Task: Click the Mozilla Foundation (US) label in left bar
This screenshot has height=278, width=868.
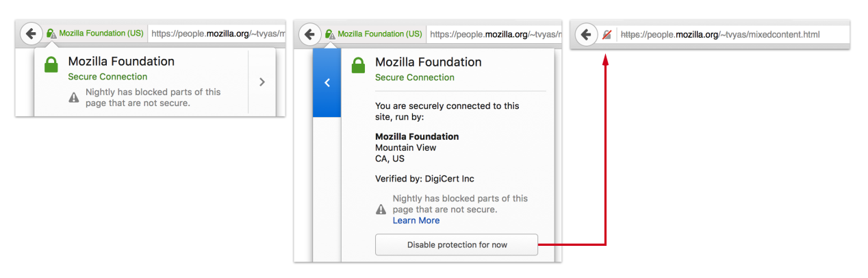Action: click(x=101, y=33)
